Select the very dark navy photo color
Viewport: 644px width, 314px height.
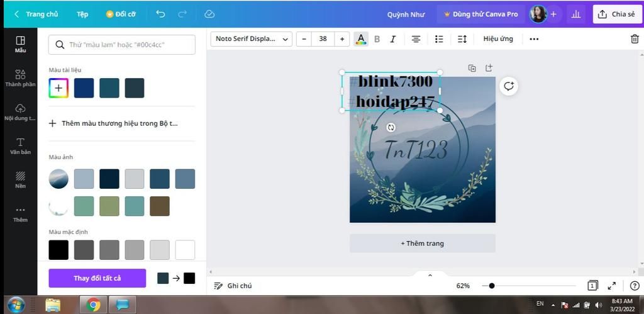click(109, 179)
